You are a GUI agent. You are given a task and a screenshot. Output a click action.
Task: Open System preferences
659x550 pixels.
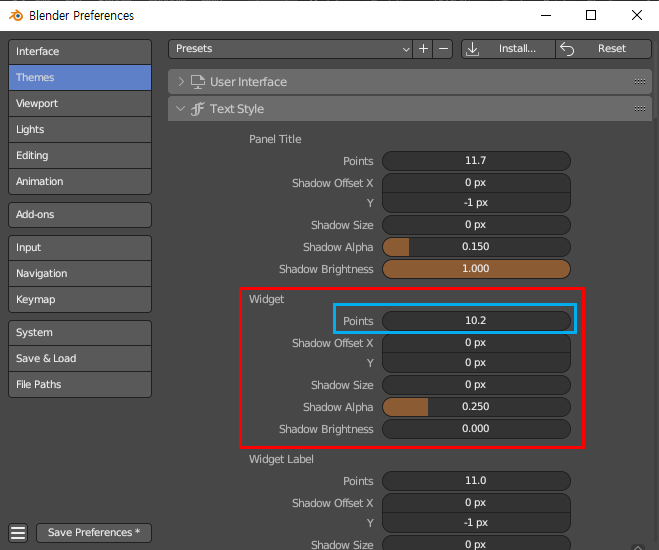click(80, 333)
